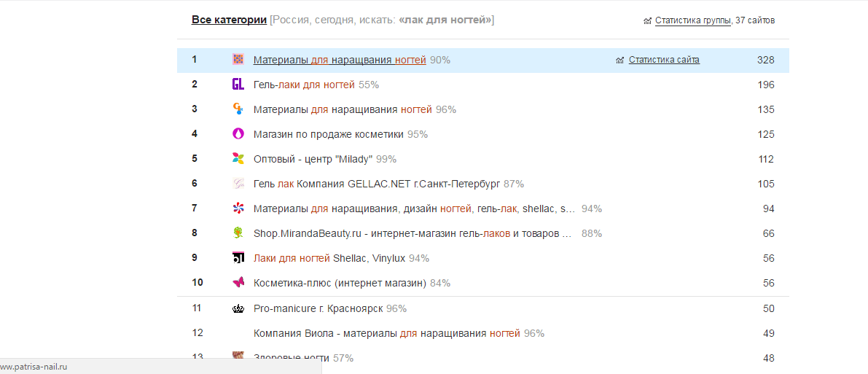Click the chart icon beside Статистика группы

coord(647,21)
